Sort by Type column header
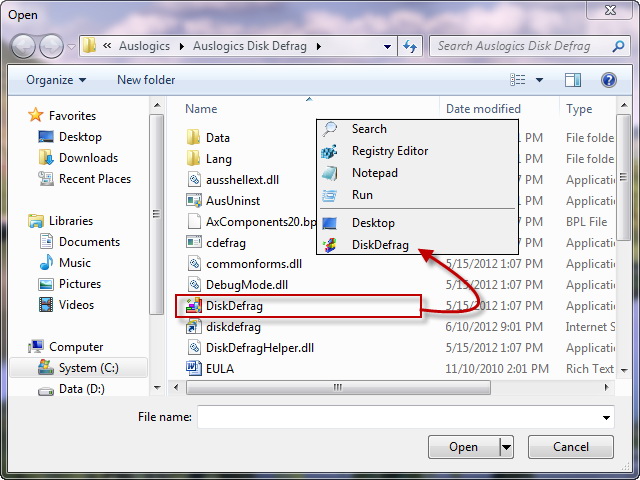This screenshot has height=480, width=640. coord(579,109)
